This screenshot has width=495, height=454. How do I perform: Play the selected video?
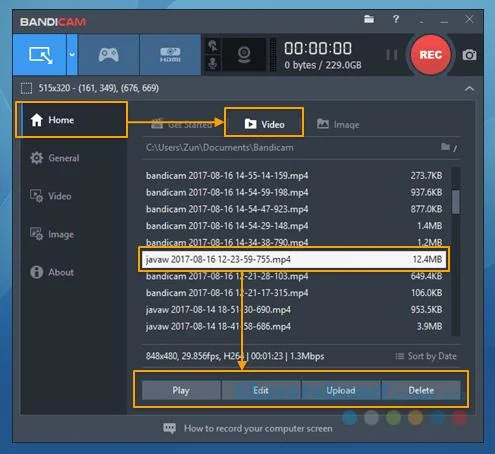pyautogui.click(x=181, y=390)
